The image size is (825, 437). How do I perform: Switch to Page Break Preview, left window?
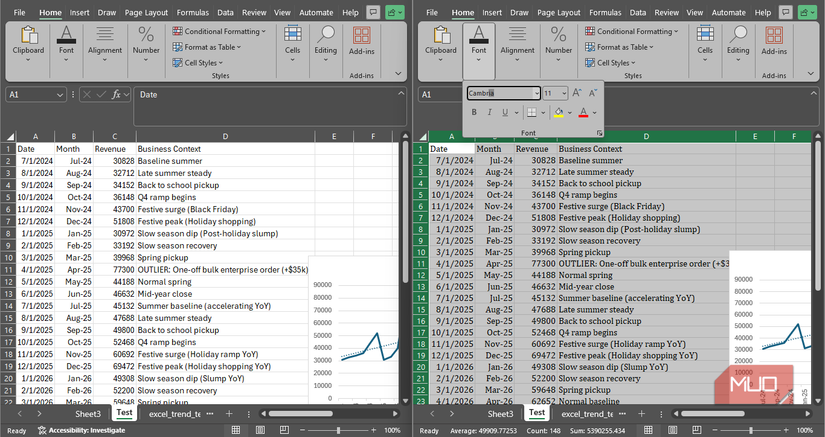(x=284, y=430)
